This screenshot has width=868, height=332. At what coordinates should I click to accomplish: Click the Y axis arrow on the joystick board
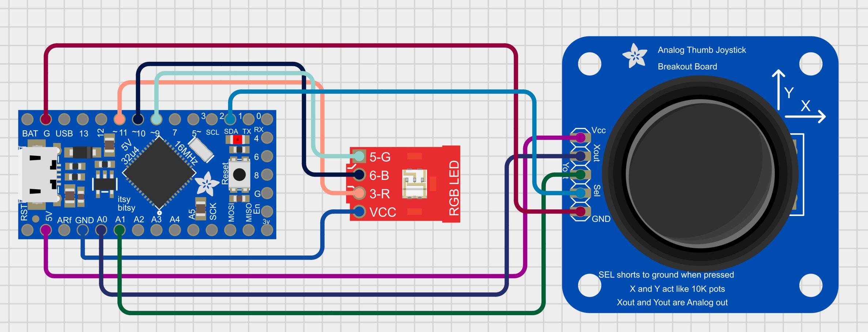(779, 90)
